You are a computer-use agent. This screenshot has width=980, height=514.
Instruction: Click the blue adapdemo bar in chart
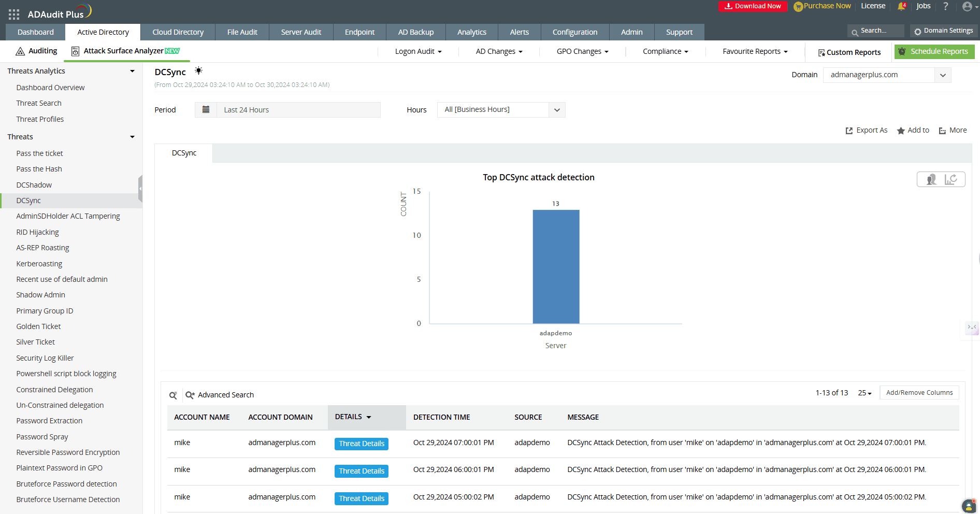[x=556, y=266]
